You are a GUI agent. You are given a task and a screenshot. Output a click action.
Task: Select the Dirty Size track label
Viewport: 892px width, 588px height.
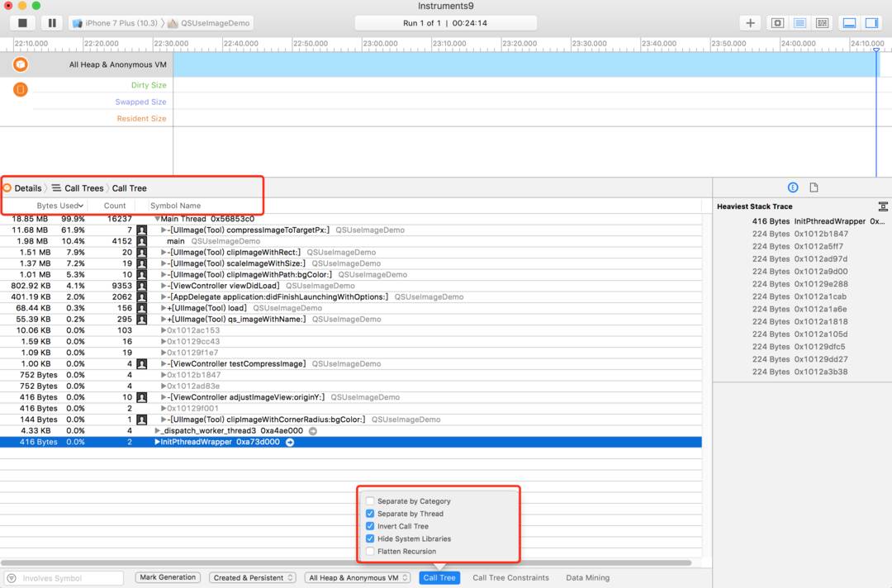[x=149, y=85]
